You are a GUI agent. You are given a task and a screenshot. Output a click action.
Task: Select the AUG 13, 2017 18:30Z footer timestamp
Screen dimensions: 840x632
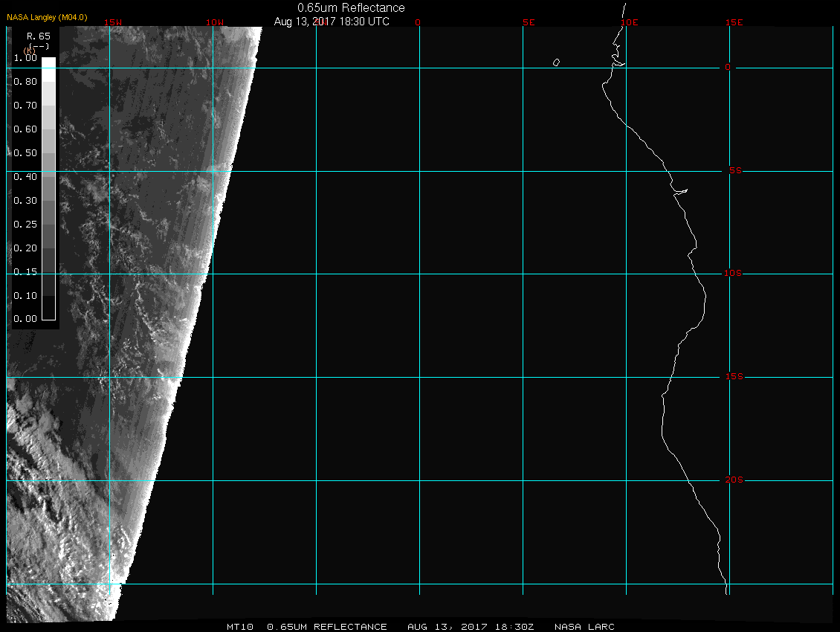click(x=471, y=627)
